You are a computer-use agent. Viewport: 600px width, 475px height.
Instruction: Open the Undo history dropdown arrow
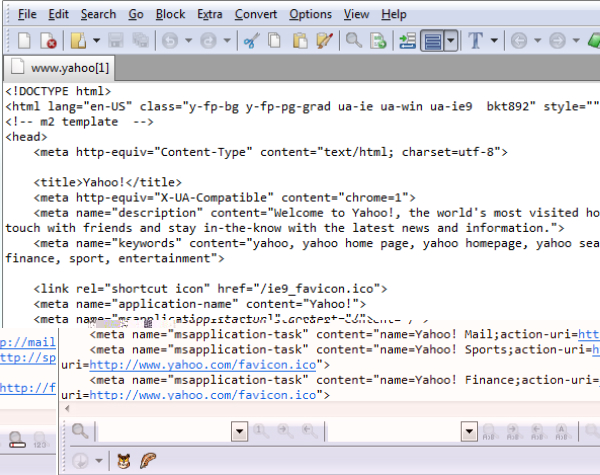188,40
